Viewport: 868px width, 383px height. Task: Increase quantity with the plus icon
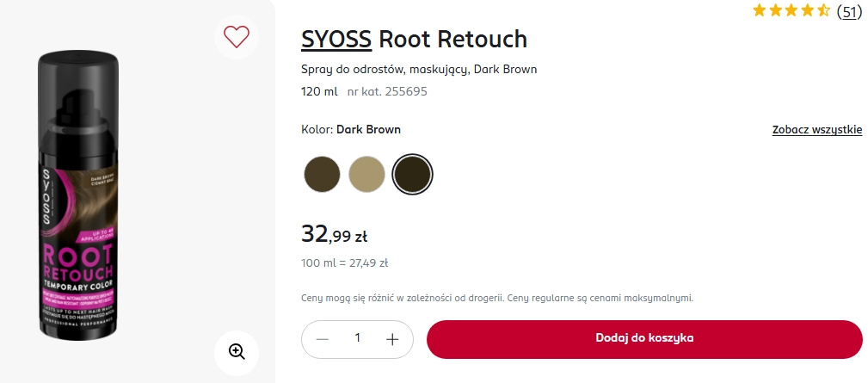(x=392, y=339)
